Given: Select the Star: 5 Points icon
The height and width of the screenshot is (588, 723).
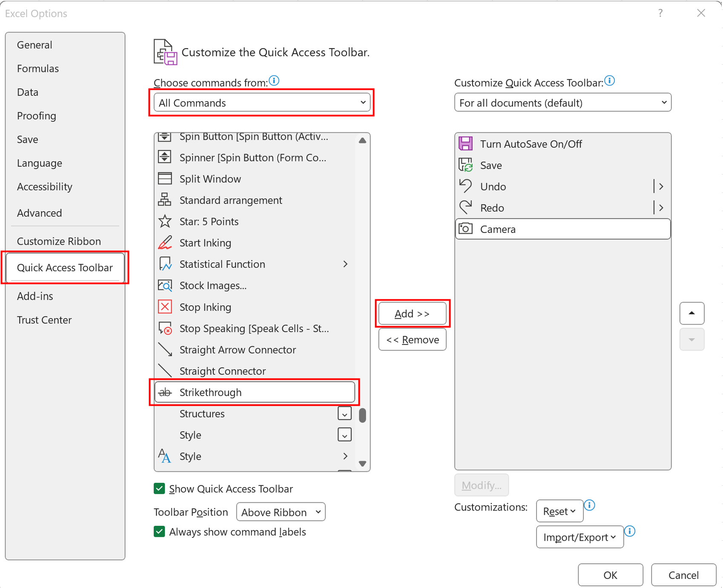Looking at the screenshot, I should [165, 221].
